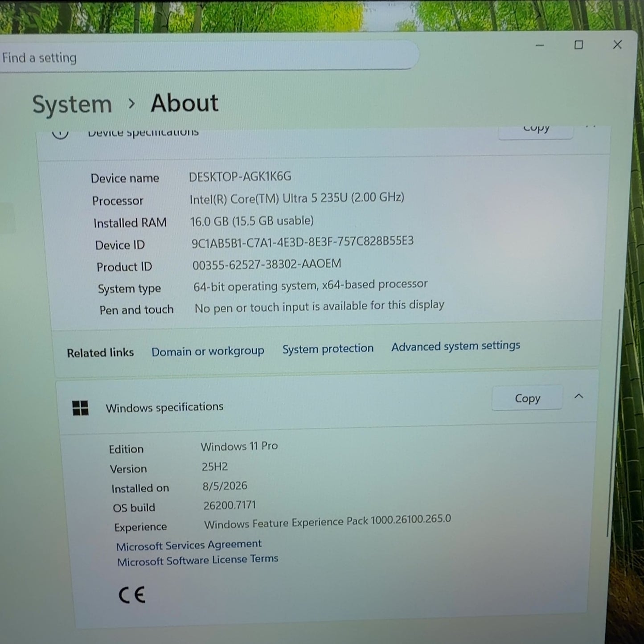Maximize the Settings window
This screenshot has height=644, width=644.
[x=578, y=45]
